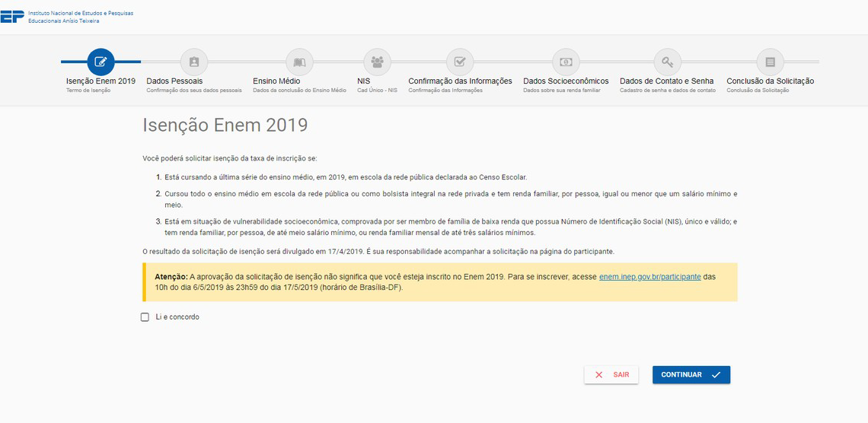Click the Dados Socioeconômicos money icon
This screenshot has width=868, height=423.
pos(566,62)
